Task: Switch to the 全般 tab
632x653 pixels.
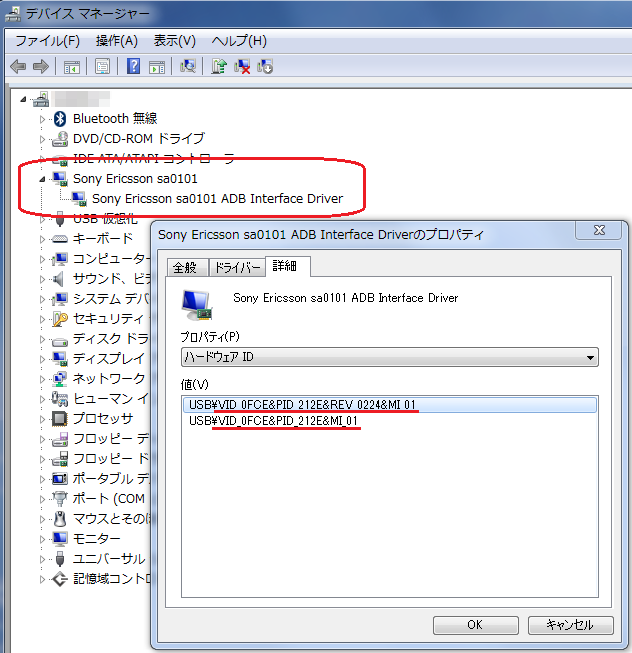Action: click(187, 267)
